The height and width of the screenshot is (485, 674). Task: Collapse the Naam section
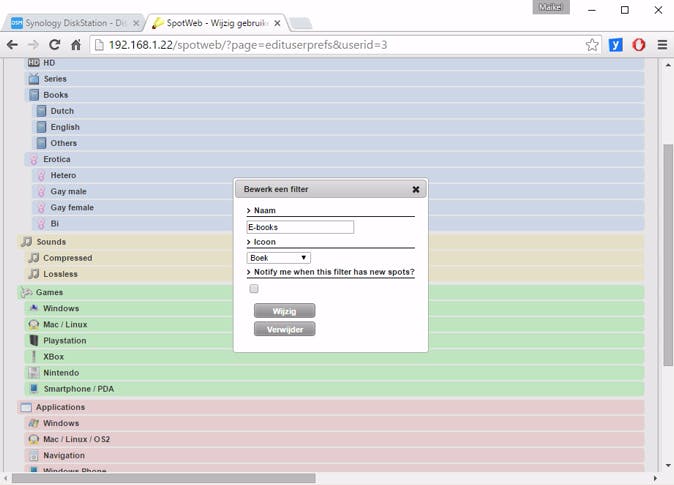click(248, 211)
